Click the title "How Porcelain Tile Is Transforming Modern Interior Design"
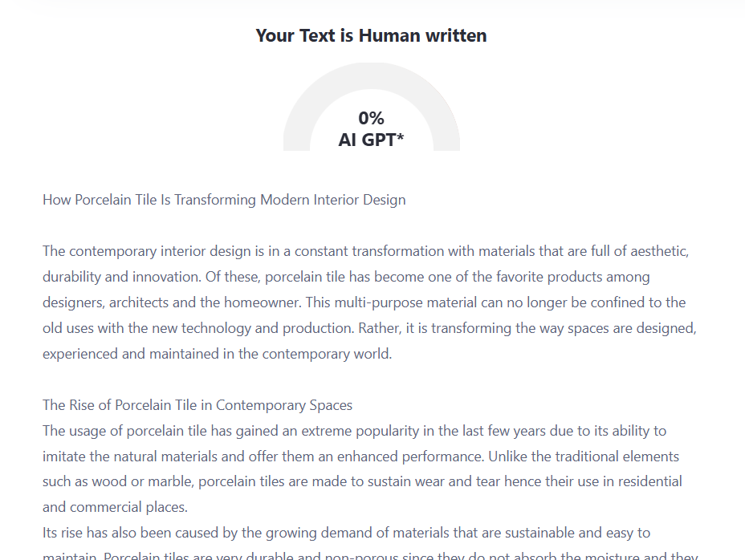This screenshot has height=560, width=745. pyautogui.click(x=224, y=200)
